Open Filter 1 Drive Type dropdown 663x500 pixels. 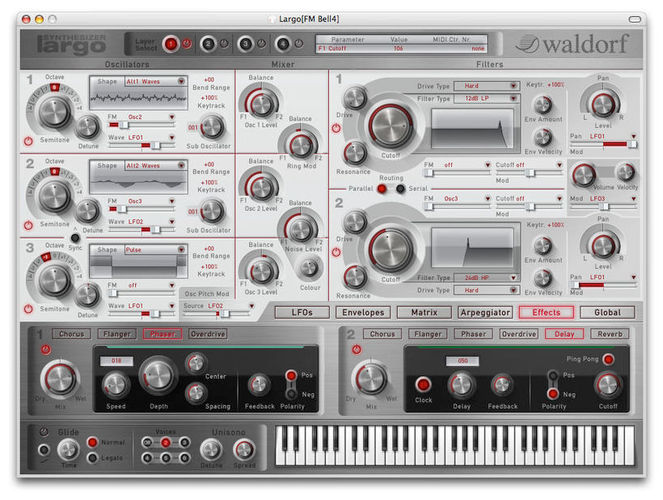486,86
